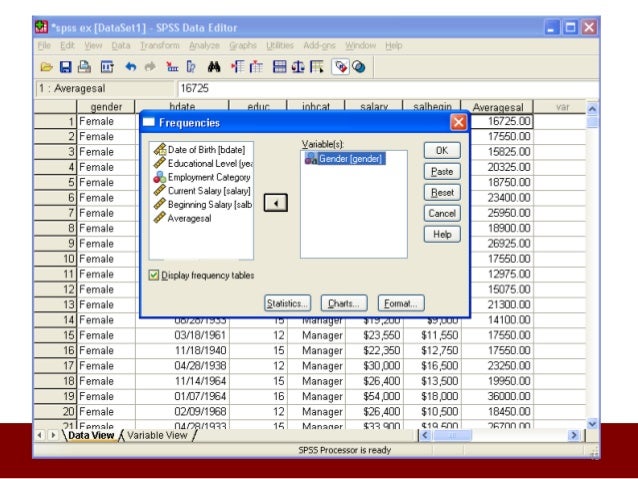
Task: Click OK in the Frequencies dialog
Action: 442,151
